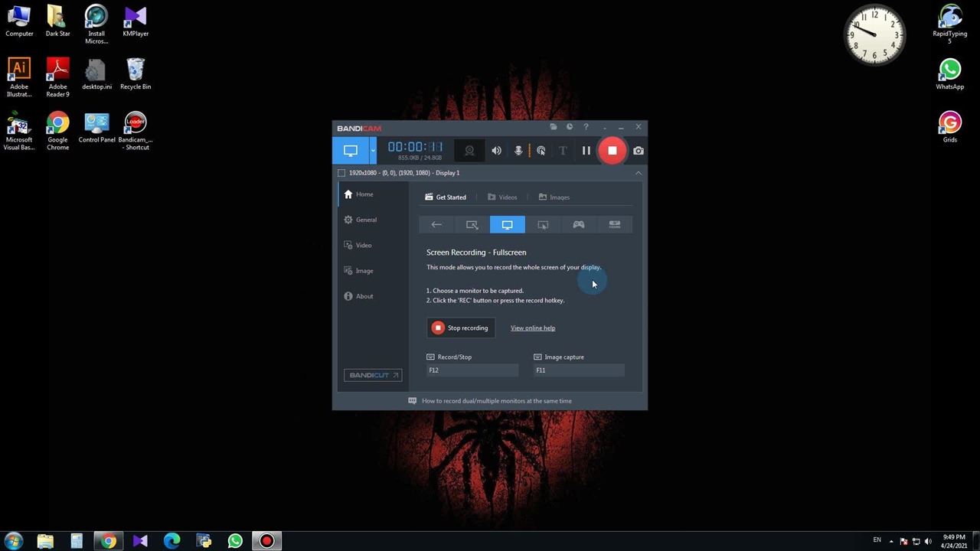The width and height of the screenshot is (980, 551).
Task: Select HDMI device recording mode icon
Action: 614,224
